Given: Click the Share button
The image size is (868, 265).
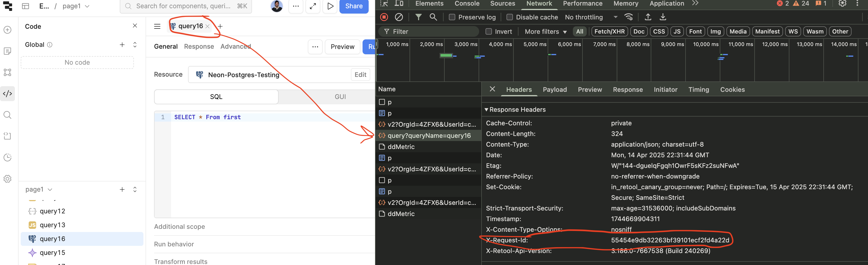Looking at the screenshot, I should (354, 6).
